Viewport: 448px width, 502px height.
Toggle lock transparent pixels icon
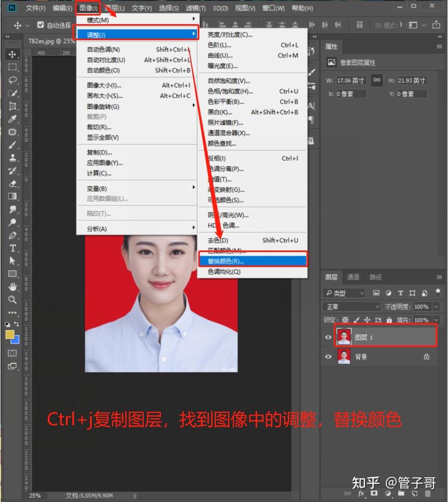pyautogui.click(x=345, y=320)
